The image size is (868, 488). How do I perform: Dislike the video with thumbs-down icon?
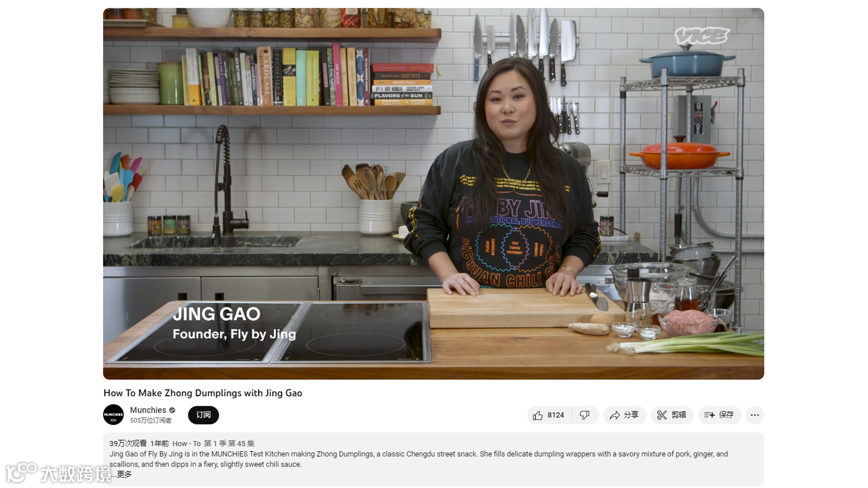pos(585,415)
